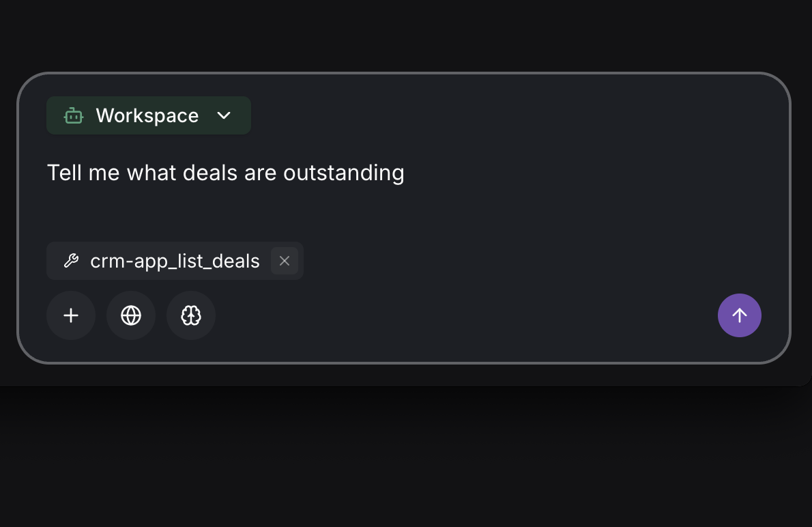
Task: Open the Workspace dropdown
Action: coord(149,116)
